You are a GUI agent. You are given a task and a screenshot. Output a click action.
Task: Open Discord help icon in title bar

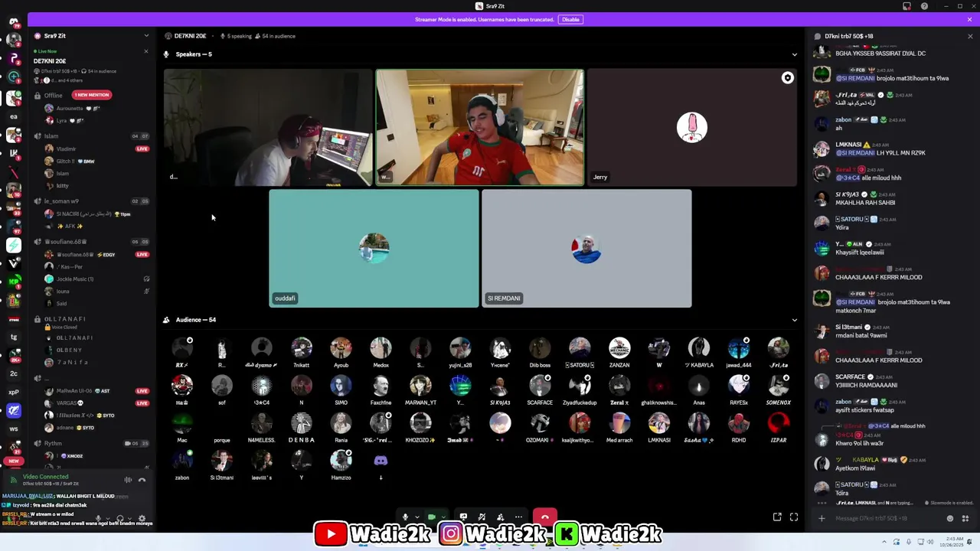tap(924, 6)
